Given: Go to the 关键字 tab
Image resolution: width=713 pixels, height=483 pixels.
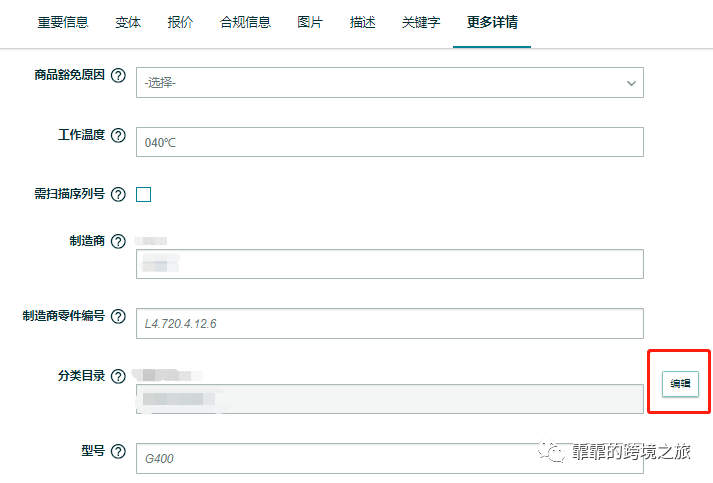Looking at the screenshot, I should (x=421, y=22).
